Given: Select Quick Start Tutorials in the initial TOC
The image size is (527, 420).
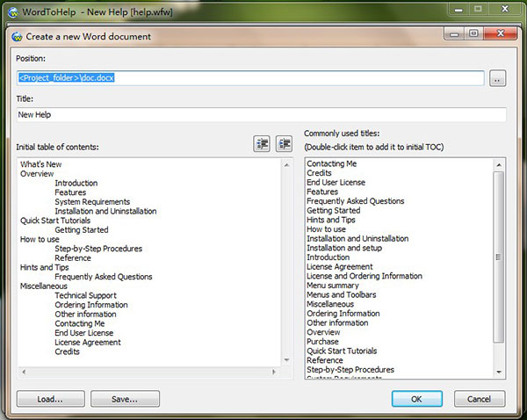Looking at the screenshot, I should (55, 221).
